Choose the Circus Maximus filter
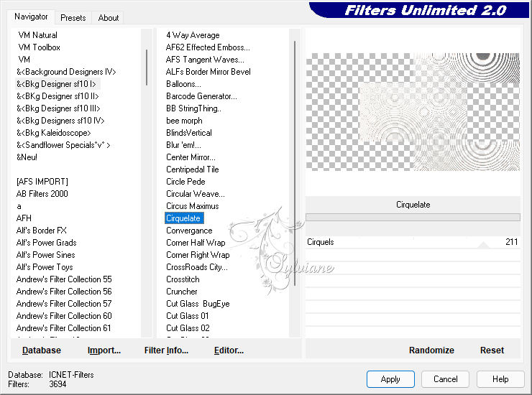 pos(193,206)
